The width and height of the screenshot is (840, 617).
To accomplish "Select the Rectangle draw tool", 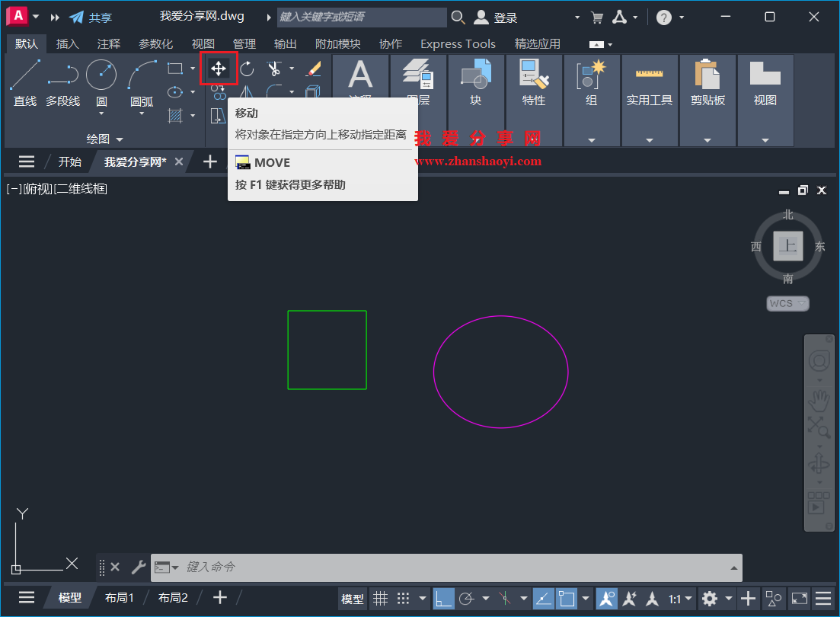I will 175,69.
